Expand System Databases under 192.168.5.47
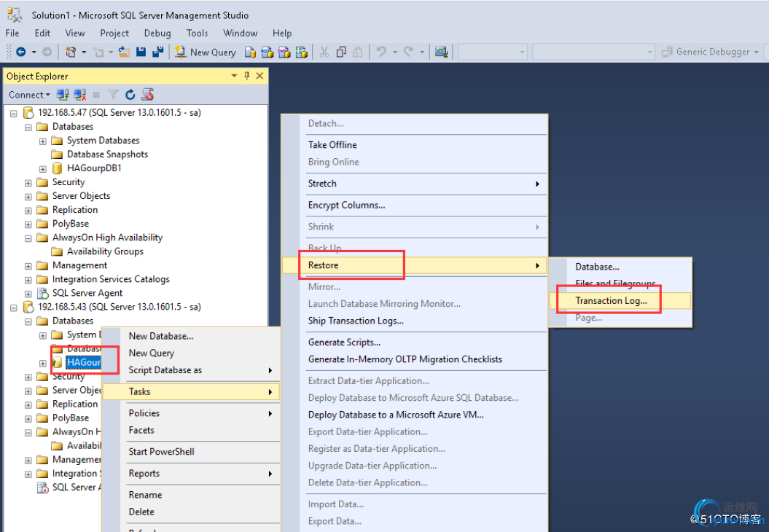769x532 pixels. tap(43, 141)
